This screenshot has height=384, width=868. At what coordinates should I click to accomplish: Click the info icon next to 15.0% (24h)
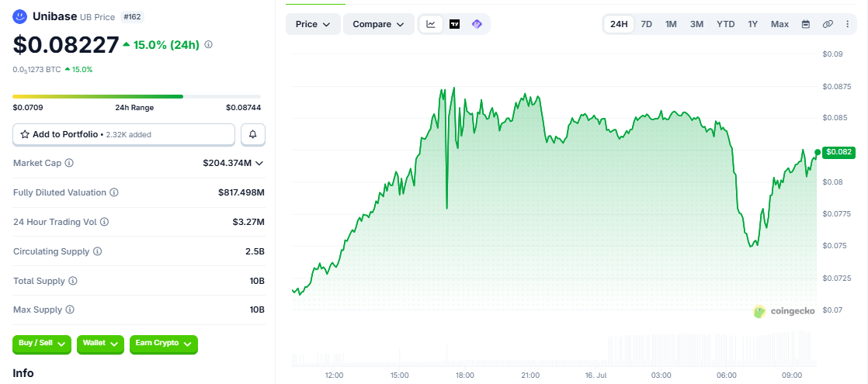click(x=209, y=45)
